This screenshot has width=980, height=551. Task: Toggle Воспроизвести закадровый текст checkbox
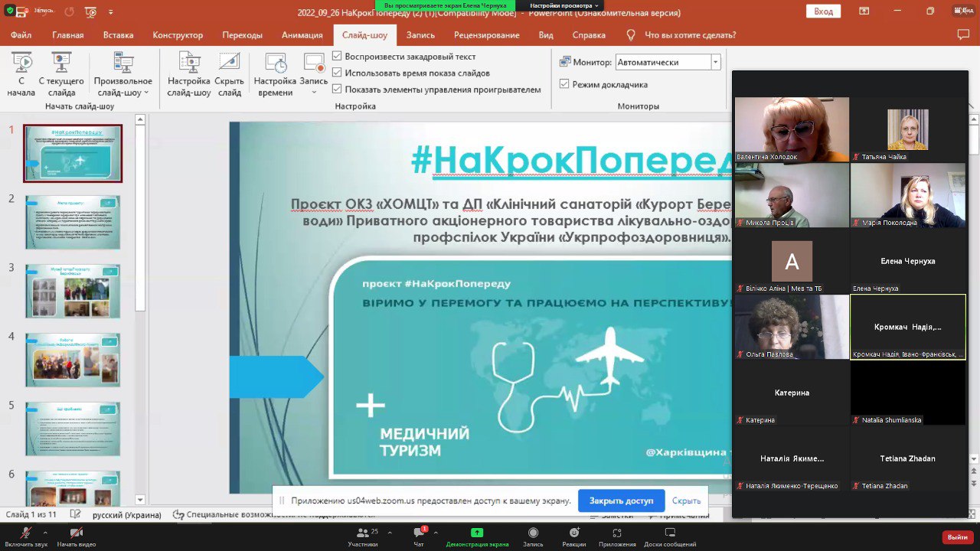[337, 57]
